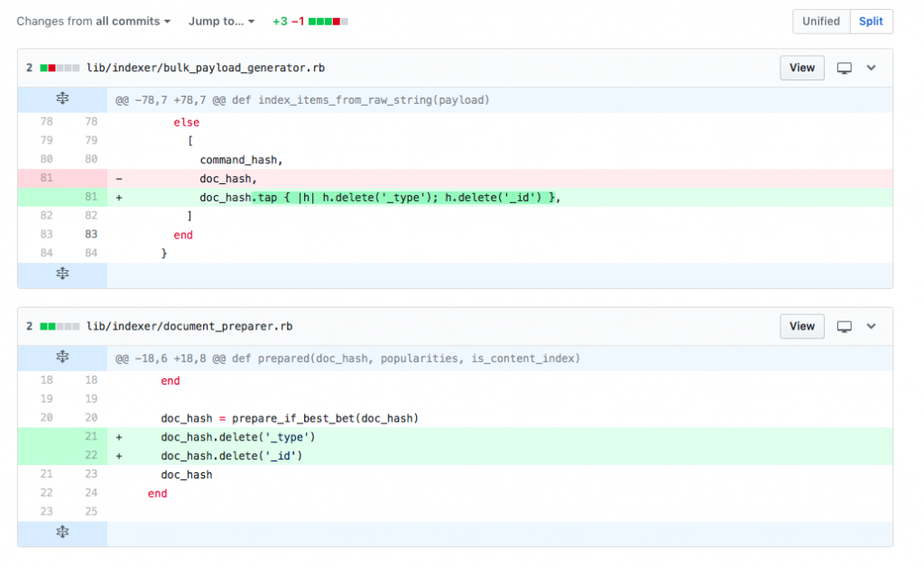Expand hidden lines below line 84 in bulk_payload_generator.rb

(x=62, y=274)
